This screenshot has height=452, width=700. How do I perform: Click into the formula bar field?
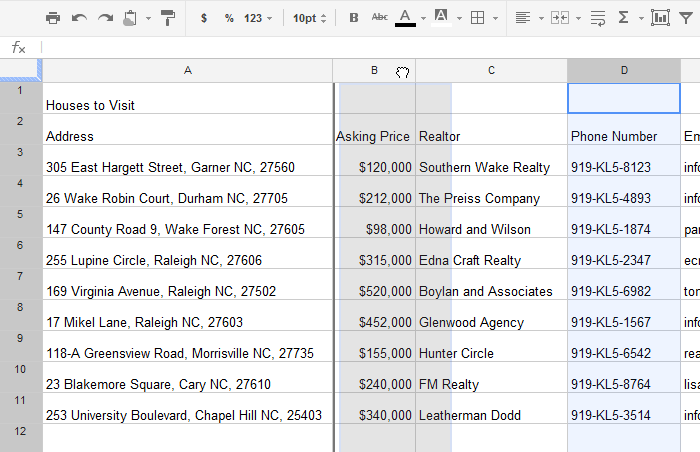coord(371,47)
